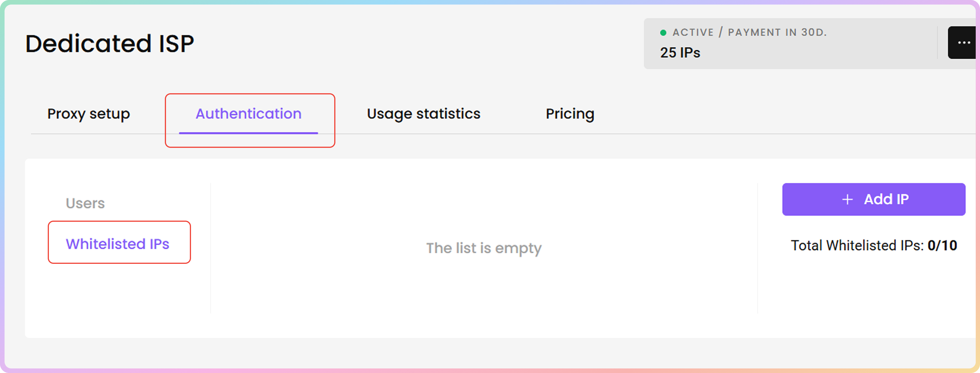Open the three-dot more options menu
980x373 pixels.
962,43
